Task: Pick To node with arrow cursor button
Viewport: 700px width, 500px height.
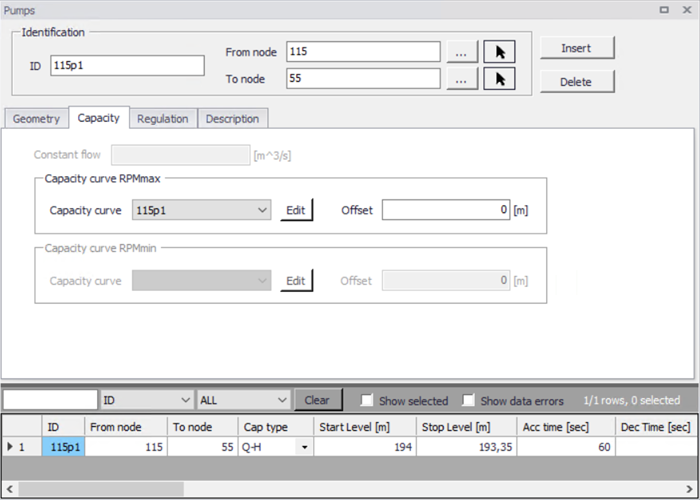Action: tap(499, 79)
